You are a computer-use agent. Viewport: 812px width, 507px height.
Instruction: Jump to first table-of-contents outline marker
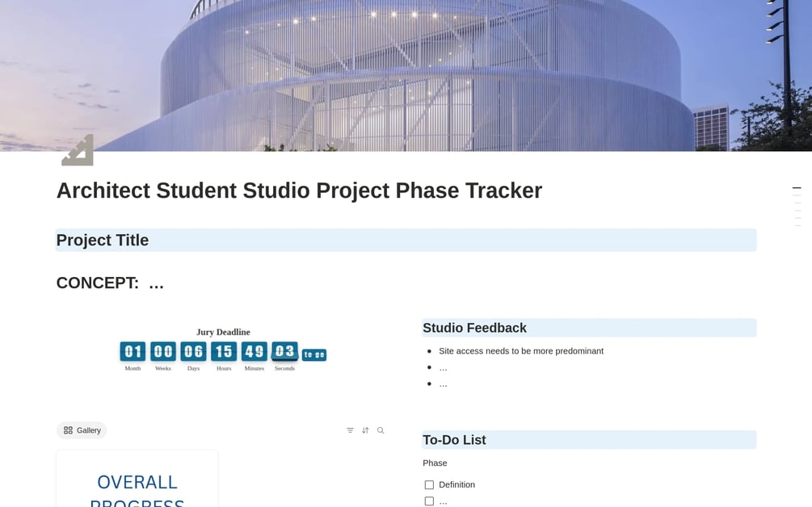[797, 188]
